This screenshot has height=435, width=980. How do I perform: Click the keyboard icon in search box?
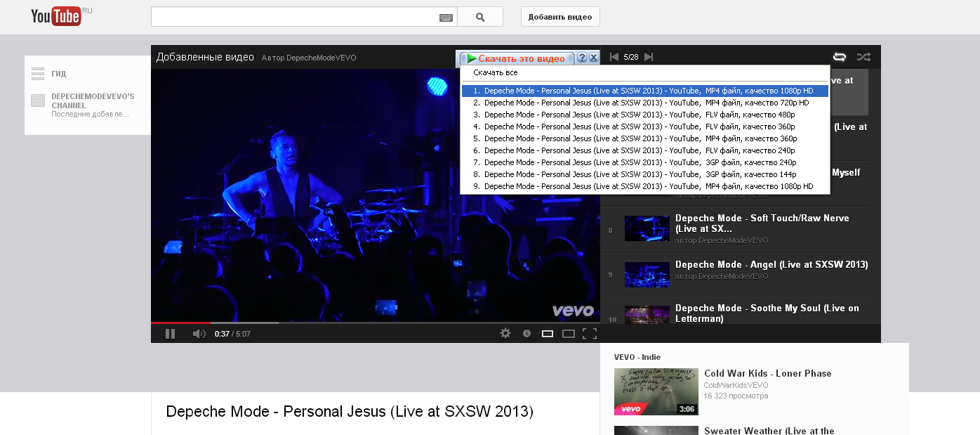point(446,18)
